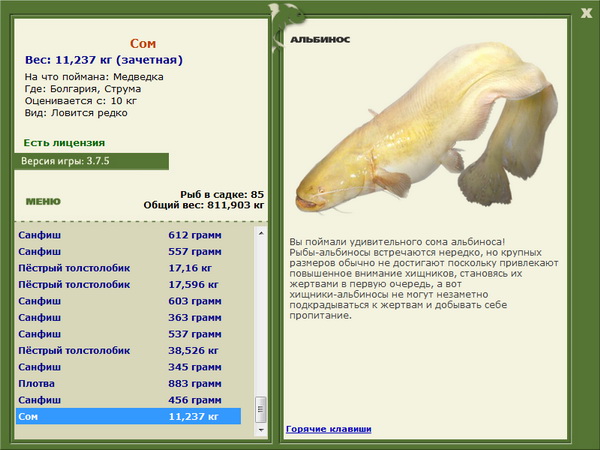Open the МЕНЮ button
The height and width of the screenshot is (450, 600).
pos(43,202)
